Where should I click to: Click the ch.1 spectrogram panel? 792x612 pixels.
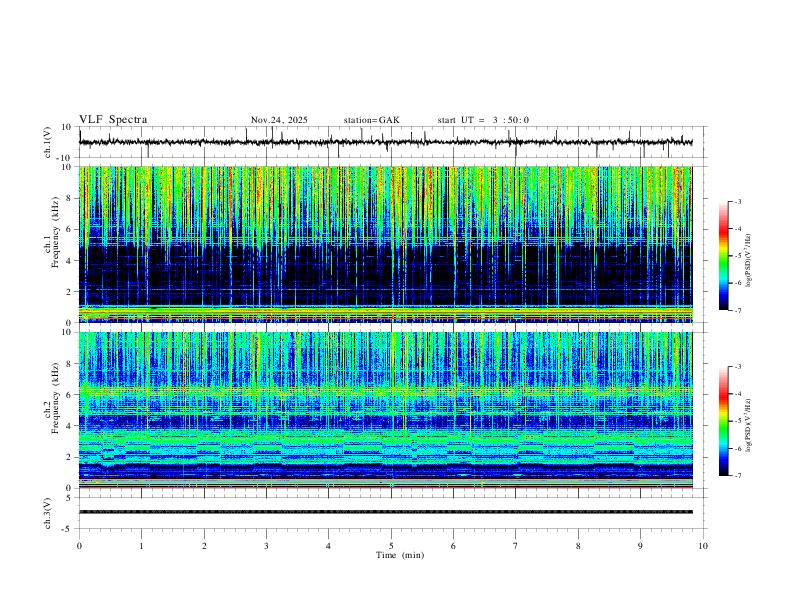pyautogui.click(x=385, y=244)
